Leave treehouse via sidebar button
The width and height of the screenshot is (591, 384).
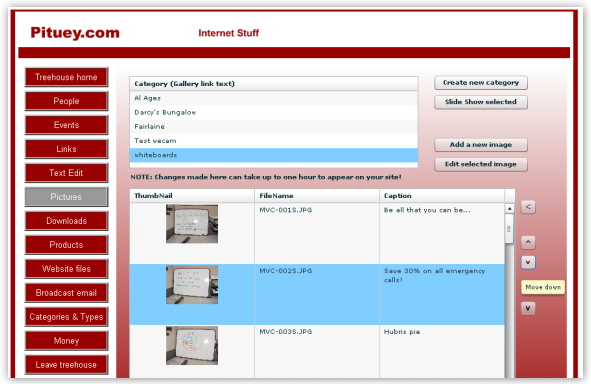pyautogui.click(x=66, y=365)
